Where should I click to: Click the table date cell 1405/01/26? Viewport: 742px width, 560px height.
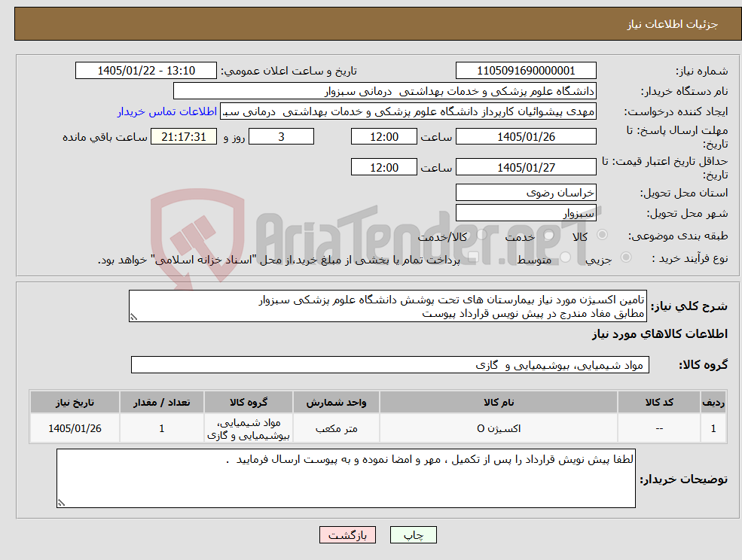coord(75,428)
